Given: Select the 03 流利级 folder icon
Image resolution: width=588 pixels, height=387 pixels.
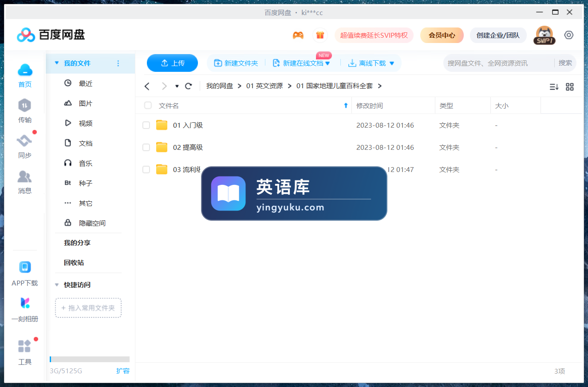Looking at the screenshot, I should [162, 169].
